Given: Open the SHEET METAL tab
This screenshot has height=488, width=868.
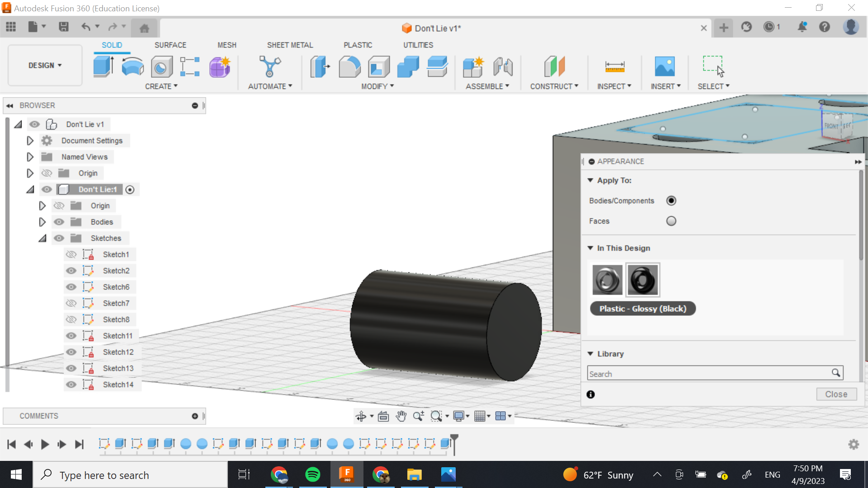Looking at the screenshot, I should pos(290,45).
